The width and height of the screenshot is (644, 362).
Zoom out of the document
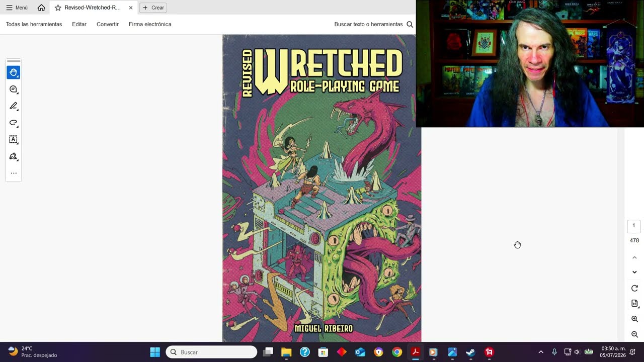(x=634, y=334)
